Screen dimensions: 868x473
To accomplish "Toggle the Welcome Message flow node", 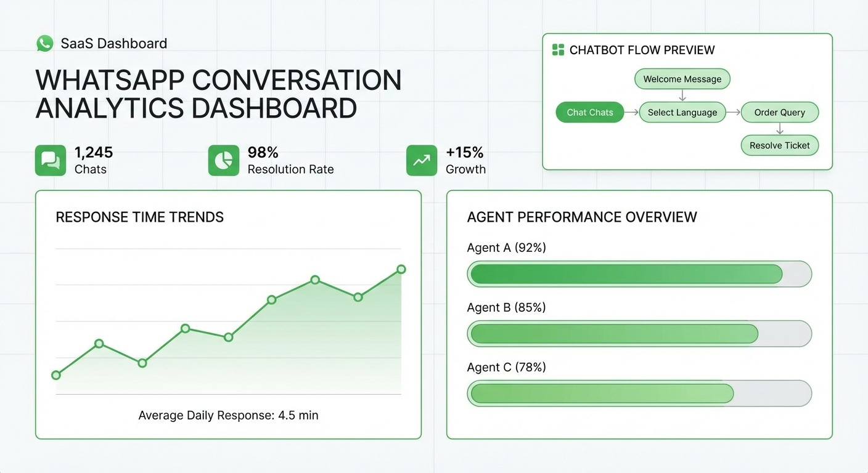I will 682,79.
